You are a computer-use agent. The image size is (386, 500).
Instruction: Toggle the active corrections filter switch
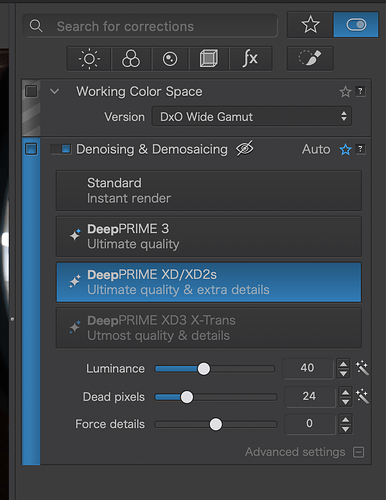356,25
